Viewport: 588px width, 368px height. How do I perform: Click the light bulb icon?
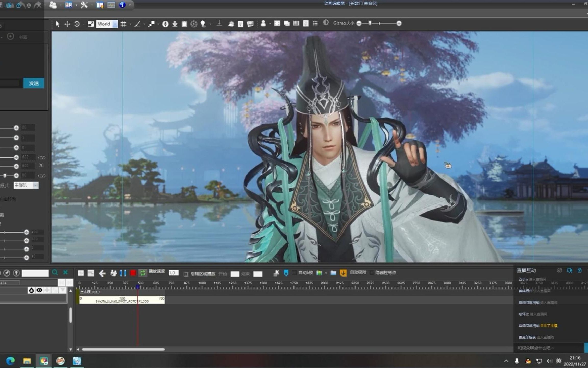[203, 24]
